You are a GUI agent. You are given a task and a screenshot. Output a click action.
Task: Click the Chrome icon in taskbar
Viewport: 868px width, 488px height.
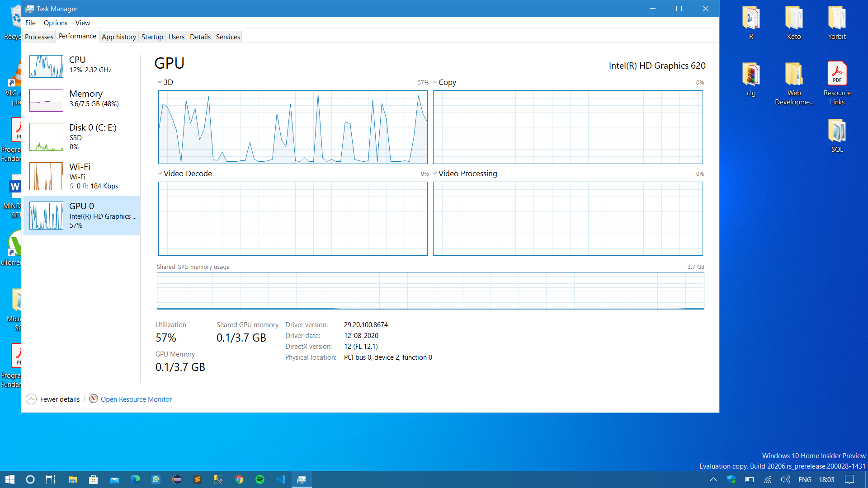click(x=239, y=479)
